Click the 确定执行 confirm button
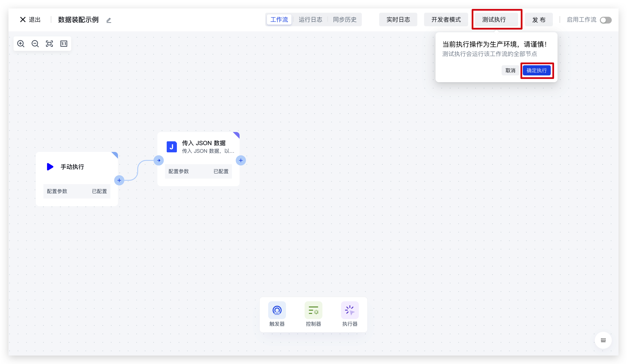 [x=536, y=70]
